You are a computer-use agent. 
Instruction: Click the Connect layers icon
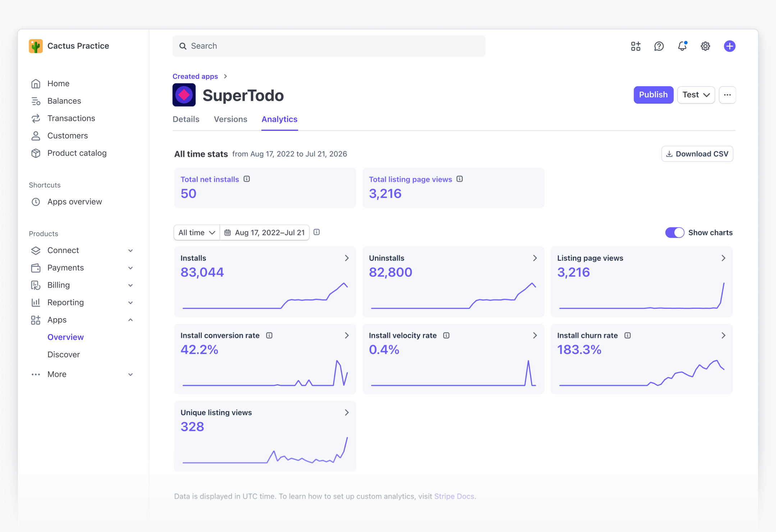coord(36,251)
